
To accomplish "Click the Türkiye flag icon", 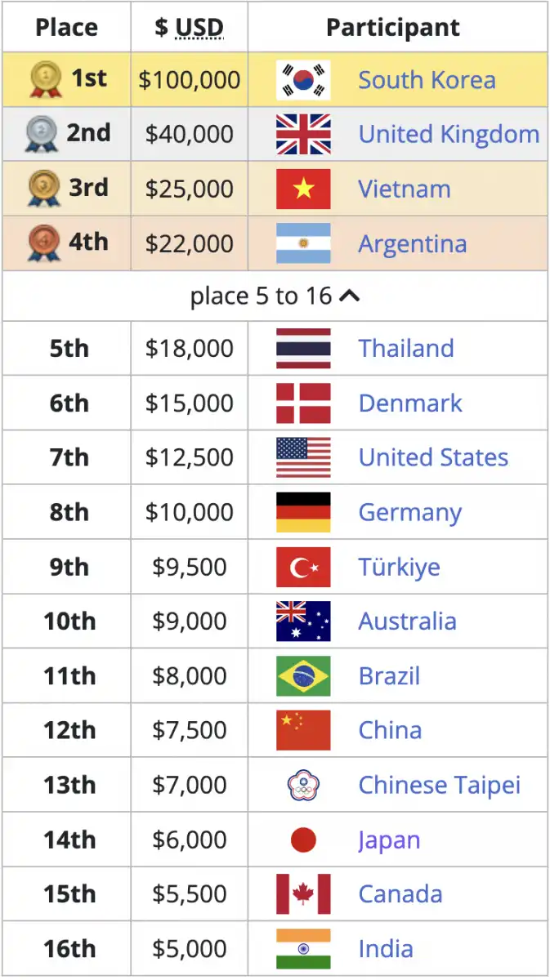I will 303,567.
